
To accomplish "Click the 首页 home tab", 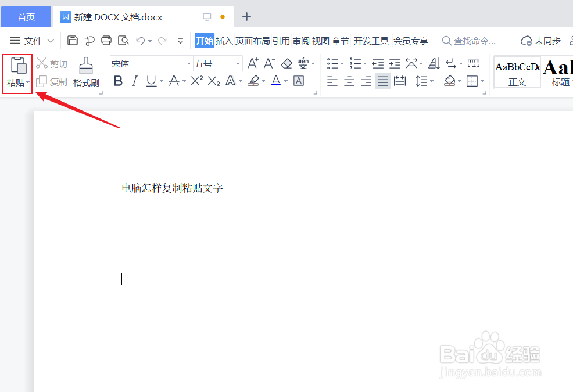I will pyautogui.click(x=26, y=16).
